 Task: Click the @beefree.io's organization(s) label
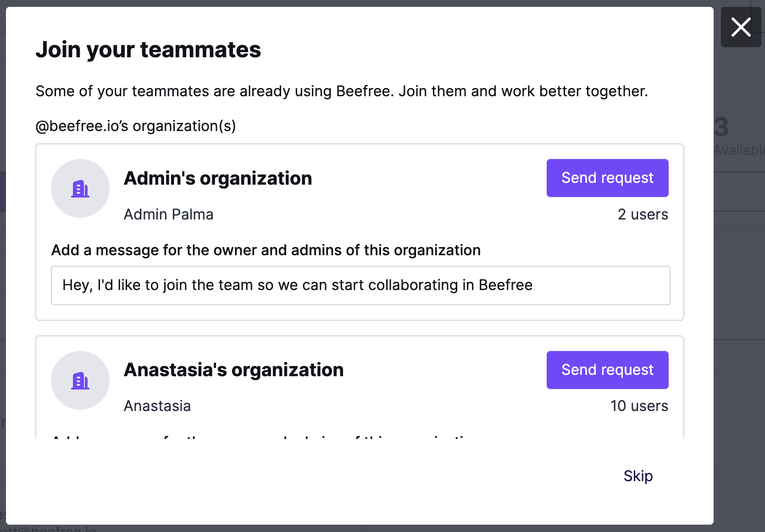pyautogui.click(x=136, y=126)
